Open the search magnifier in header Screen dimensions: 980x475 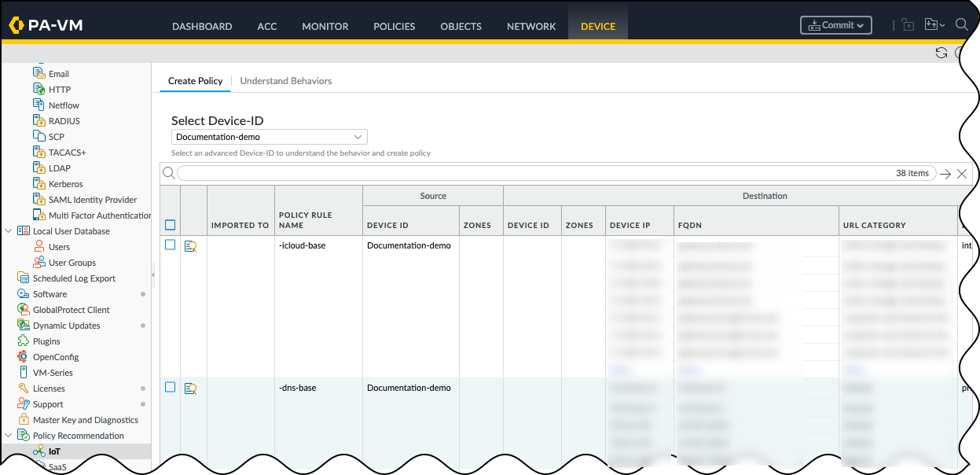tap(961, 25)
